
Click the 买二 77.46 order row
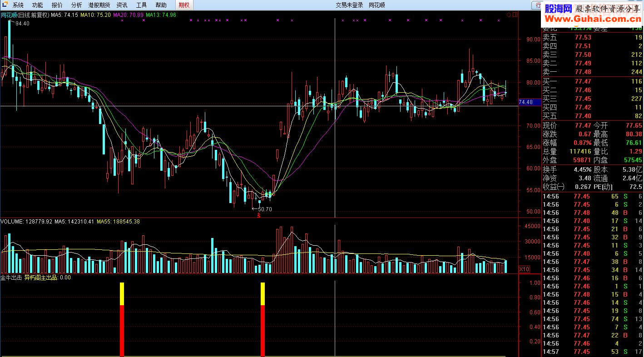(592, 90)
